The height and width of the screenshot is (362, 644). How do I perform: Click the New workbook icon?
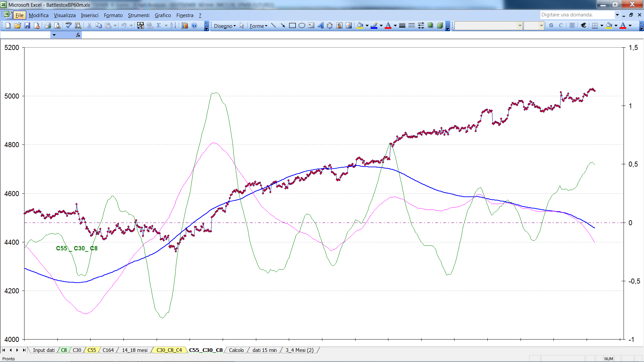click(x=8, y=25)
